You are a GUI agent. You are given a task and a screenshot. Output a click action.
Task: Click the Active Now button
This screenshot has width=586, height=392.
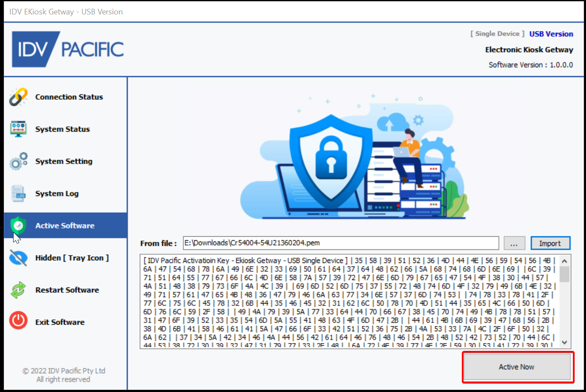(516, 367)
